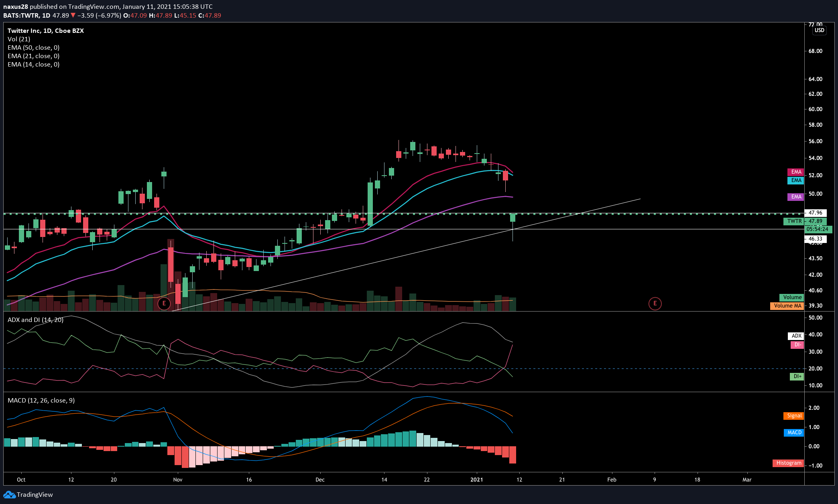Click the Volume label tag
This screenshot has height=504, width=838.
click(x=791, y=298)
